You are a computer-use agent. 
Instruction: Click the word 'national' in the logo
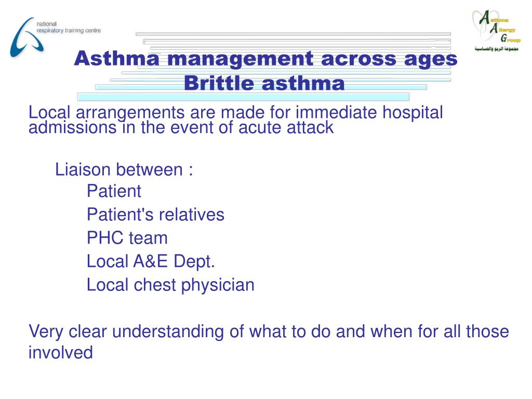[x=46, y=24]
